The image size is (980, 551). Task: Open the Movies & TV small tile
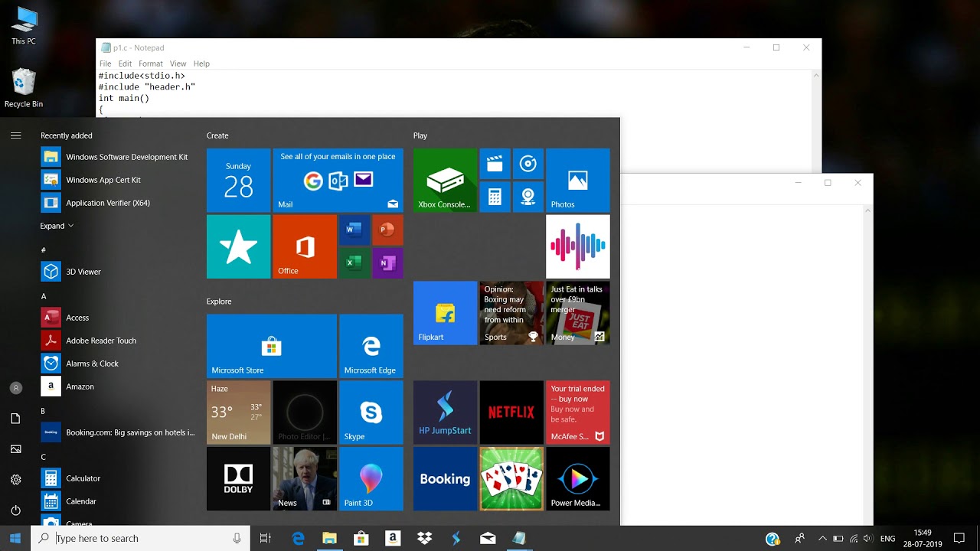coord(495,164)
